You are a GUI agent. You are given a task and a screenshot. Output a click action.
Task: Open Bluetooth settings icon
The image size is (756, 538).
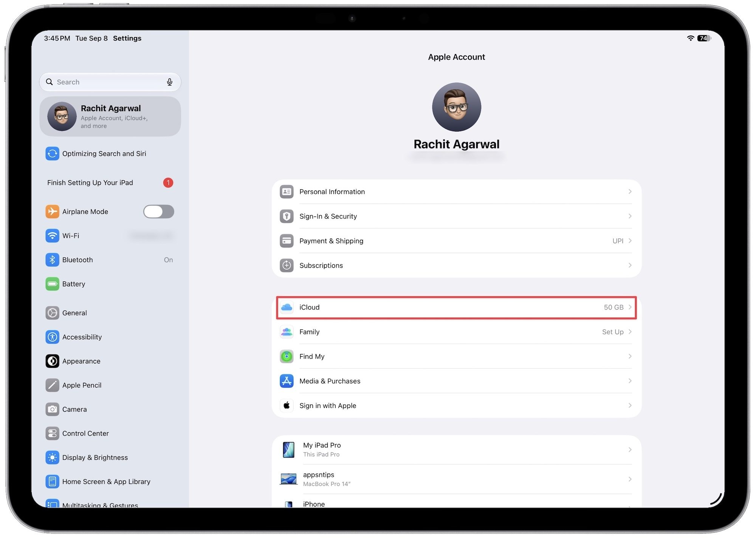52,260
